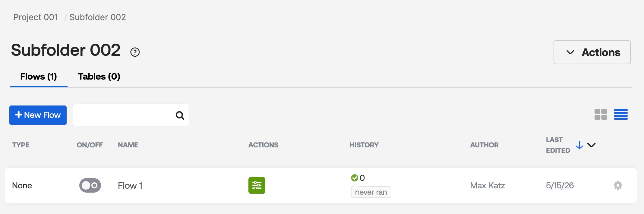Screen dimensions: 644x214
Task: Go to Project 001 breadcrumb
Action: [x=36, y=17]
